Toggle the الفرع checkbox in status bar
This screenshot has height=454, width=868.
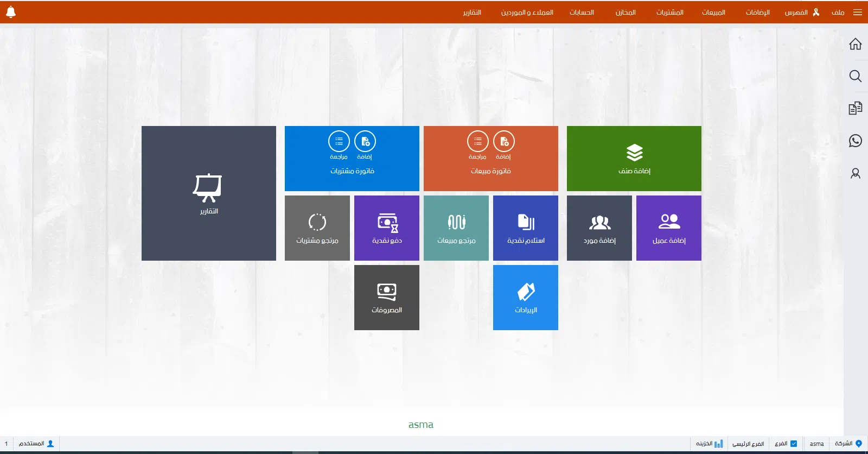click(x=794, y=444)
